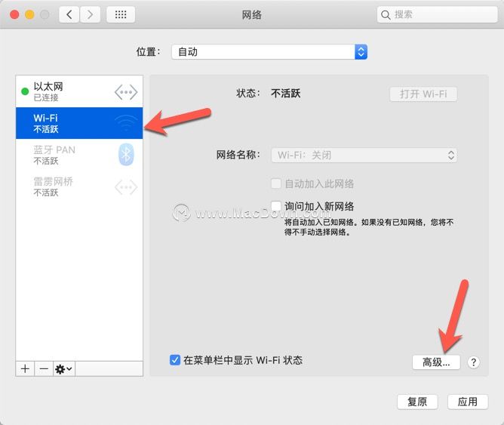
Task: Open help with question mark button
Action: [x=474, y=362]
